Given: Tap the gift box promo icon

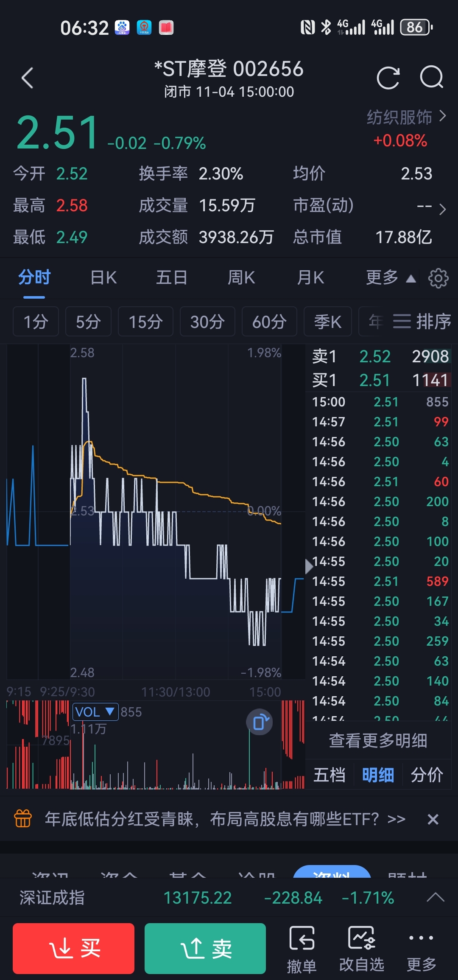Looking at the screenshot, I should click(x=23, y=818).
